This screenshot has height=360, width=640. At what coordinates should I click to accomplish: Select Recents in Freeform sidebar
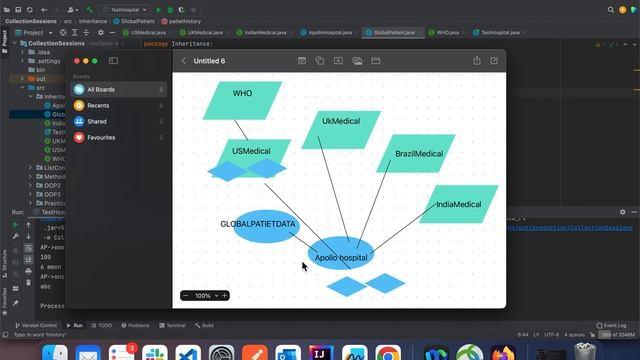coord(119,105)
